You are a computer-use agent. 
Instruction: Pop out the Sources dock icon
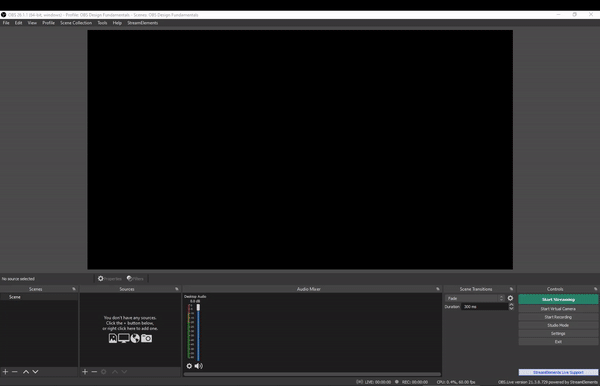177,289
